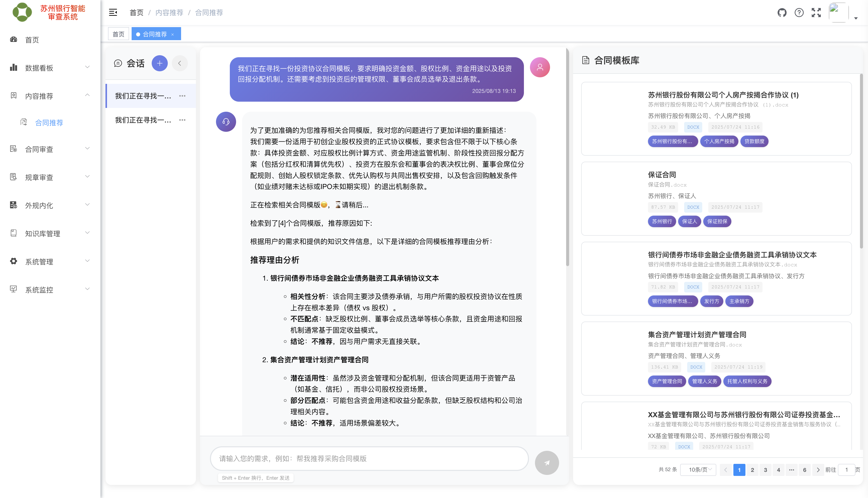Expand the 合同审查 menu
This screenshot has height=498, width=868.
coord(50,149)
